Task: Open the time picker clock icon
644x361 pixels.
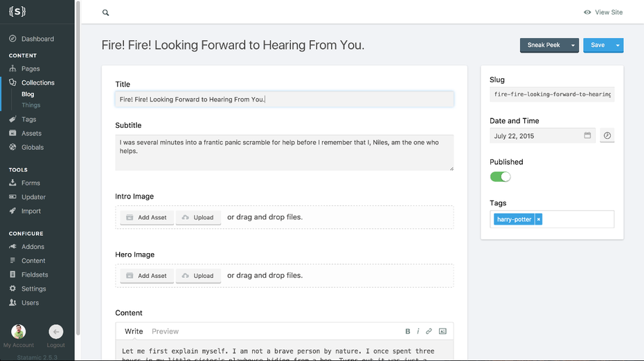Action: [607, 136]
